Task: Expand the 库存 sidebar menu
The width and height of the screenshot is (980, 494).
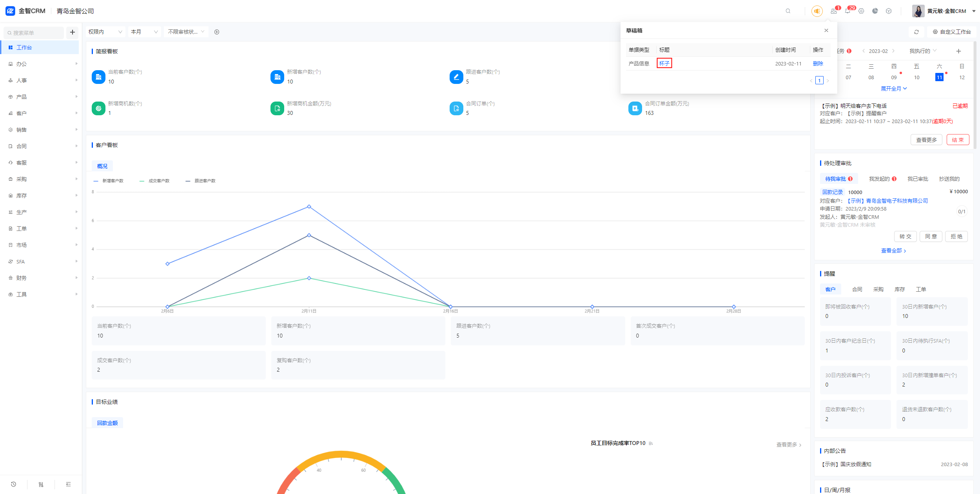Action: click(41, 196)
